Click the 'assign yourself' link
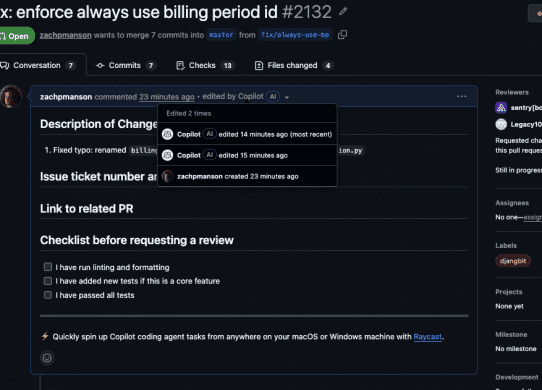This screenshot has height=390, width=542. (533, 217)
